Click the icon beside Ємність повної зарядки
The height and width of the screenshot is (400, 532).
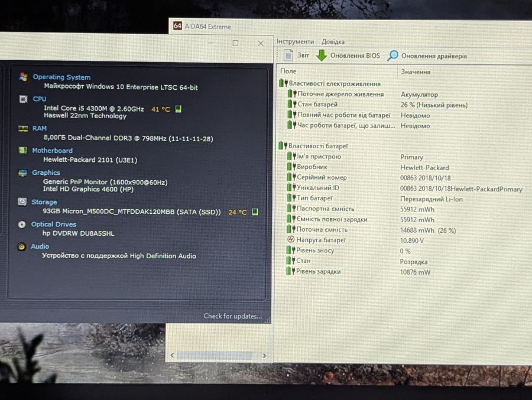click(291, 219)
